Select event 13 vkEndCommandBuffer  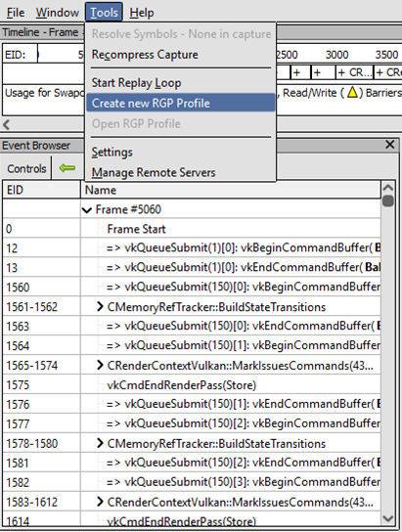tap(192, 268)
